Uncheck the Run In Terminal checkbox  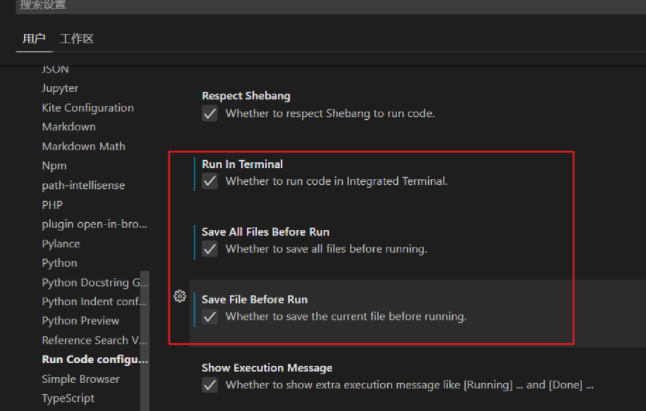coord(210,182)
